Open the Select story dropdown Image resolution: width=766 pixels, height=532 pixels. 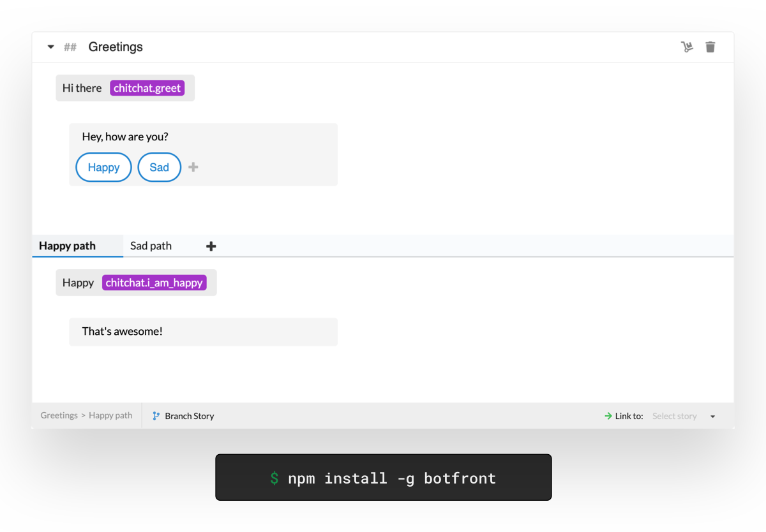click(x=675, y=415)
